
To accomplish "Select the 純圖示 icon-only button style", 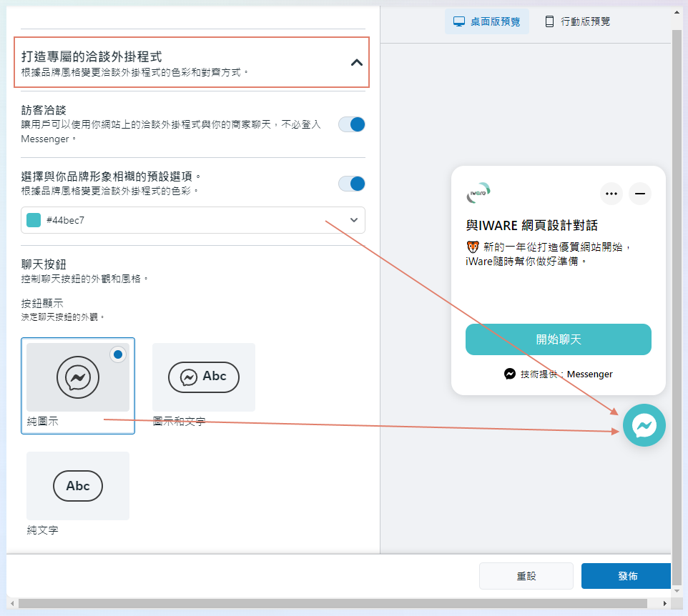I will 78,386.
